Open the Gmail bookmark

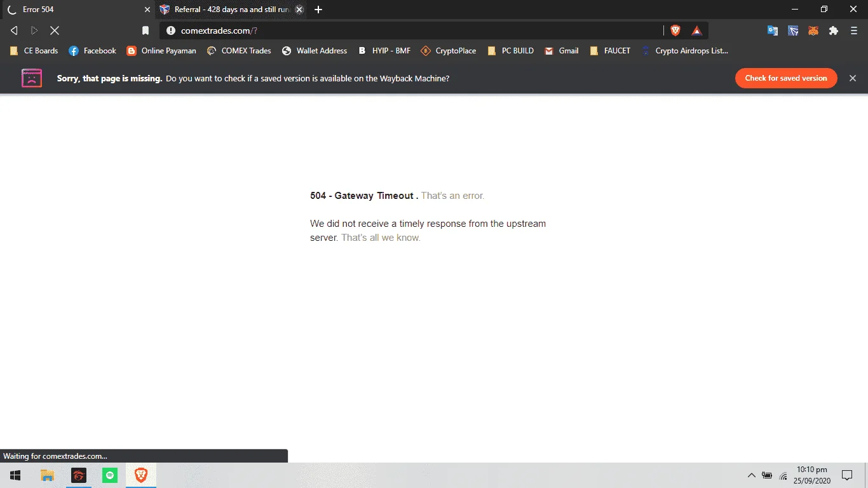click(562, 51)
